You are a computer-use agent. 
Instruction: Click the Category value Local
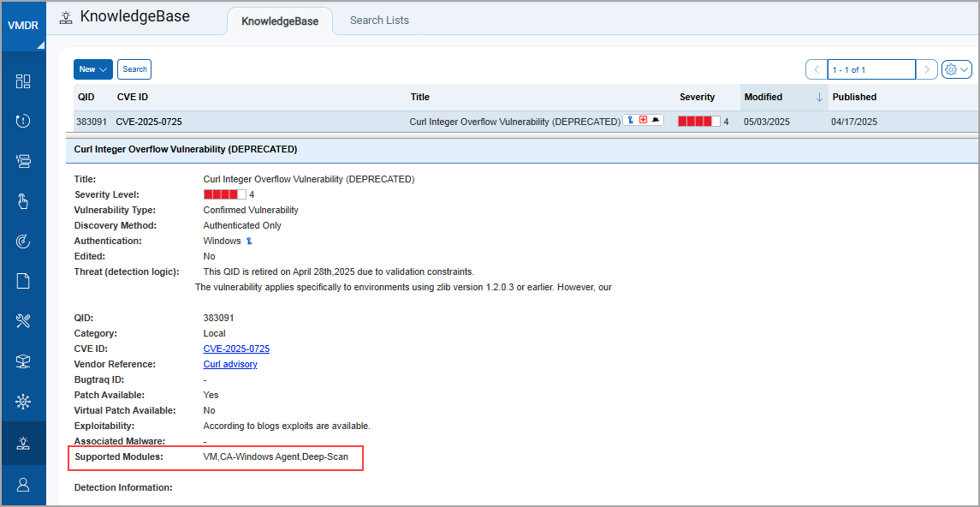[214, 333]
